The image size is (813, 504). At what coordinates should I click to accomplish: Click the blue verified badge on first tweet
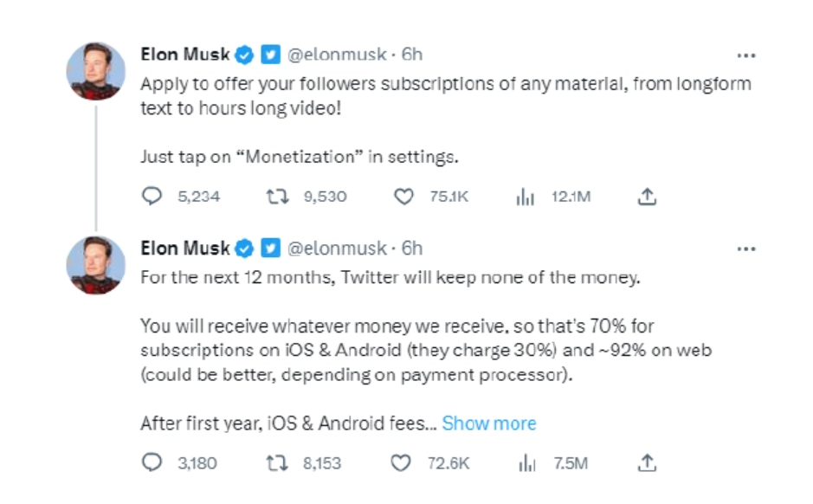245,55
